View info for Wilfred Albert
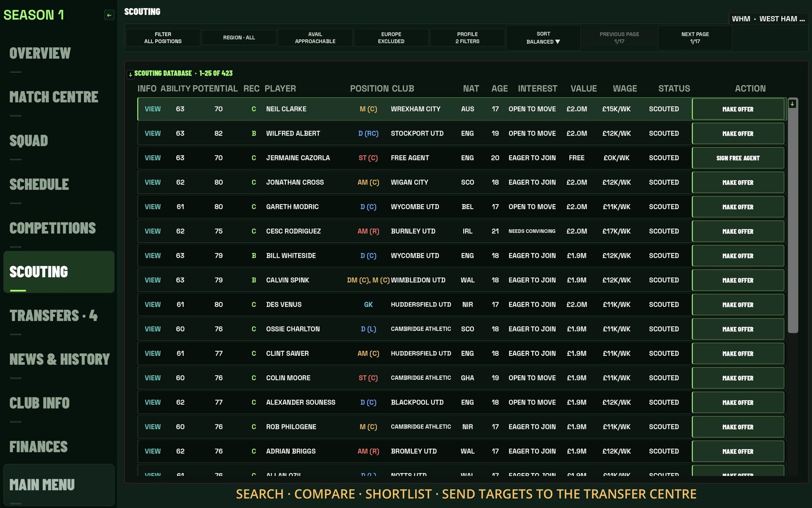This screenshot has height=508, width=812. (152, 134)
